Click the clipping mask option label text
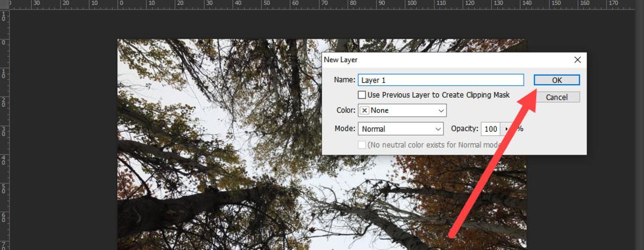644x250 pixels. (x=438, y=95)
